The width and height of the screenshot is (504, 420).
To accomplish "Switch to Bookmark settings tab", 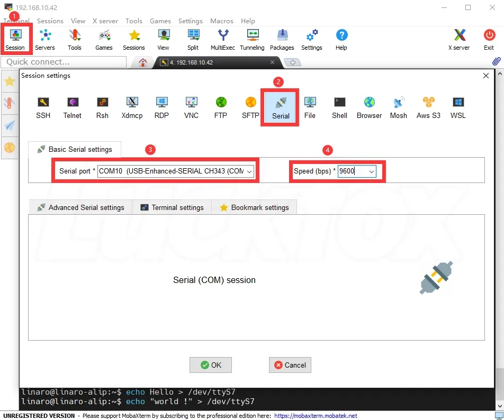I will 254,207.
